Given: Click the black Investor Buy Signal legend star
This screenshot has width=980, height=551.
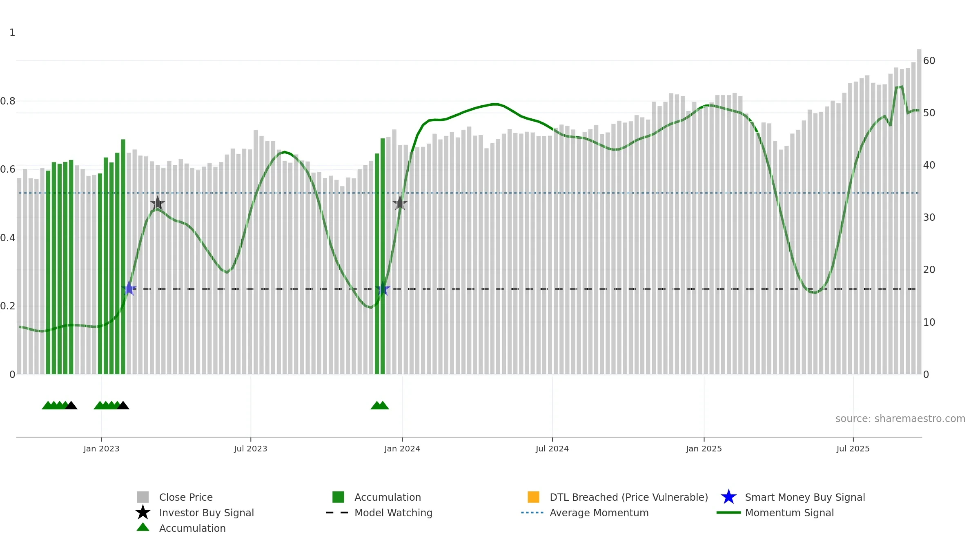Looking at the screenshot, I should tap(143, 513).
